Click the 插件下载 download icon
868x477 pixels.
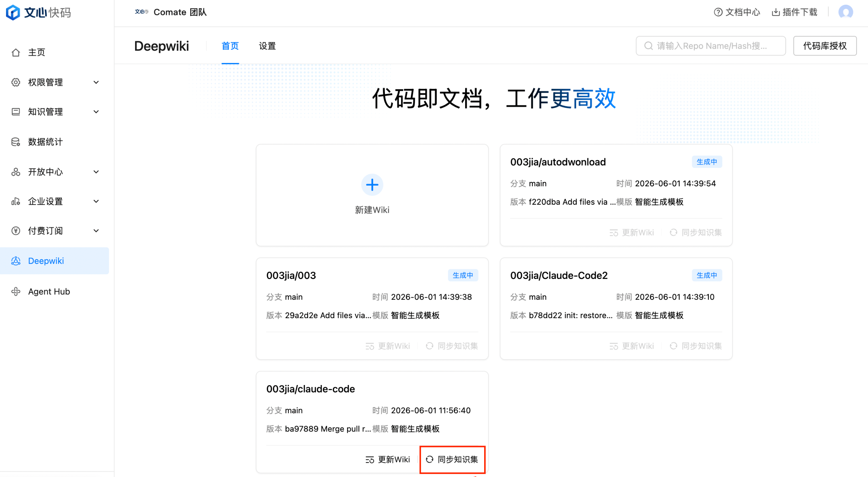click(776, 12)
